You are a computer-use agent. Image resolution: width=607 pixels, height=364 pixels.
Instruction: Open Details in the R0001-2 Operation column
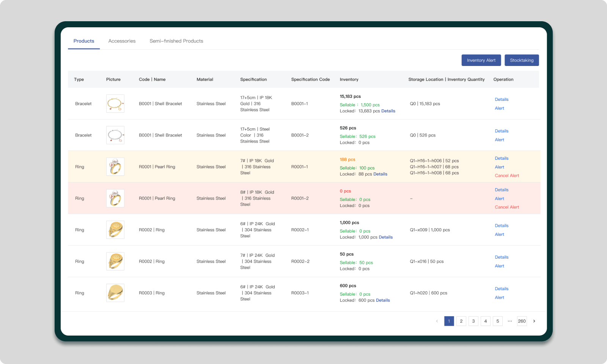502,190
